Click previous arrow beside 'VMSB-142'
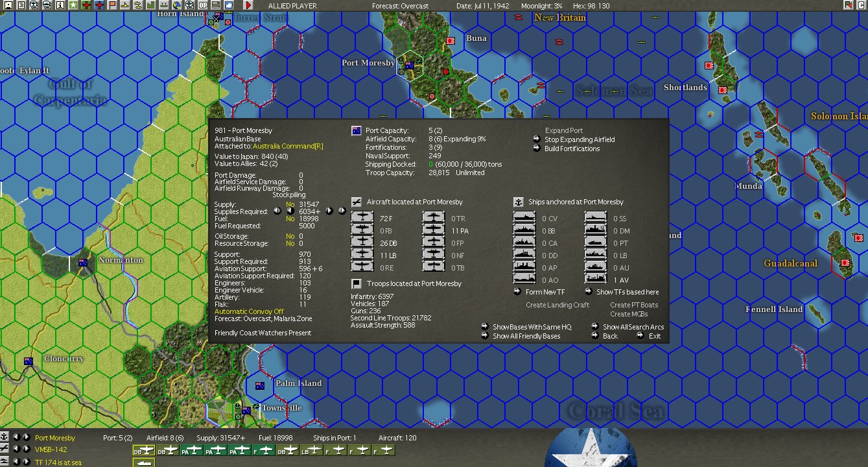Viewport: 868px width, 467px height. click(x=16, y=449)
